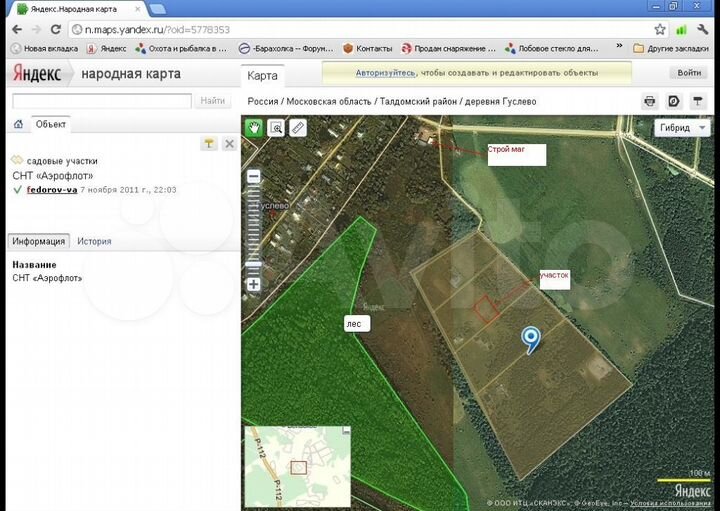Click the overview minimap thumbnail
The image size is (720, 511).
tap(298, 466)
